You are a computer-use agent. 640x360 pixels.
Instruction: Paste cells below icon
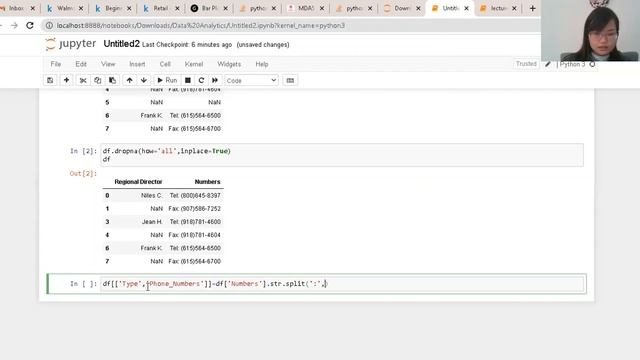click(112, 80)
